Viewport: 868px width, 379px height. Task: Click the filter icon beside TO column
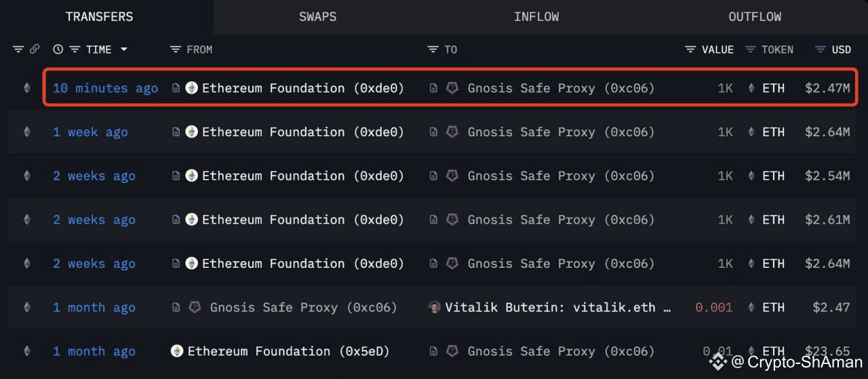tap(433, 49)
